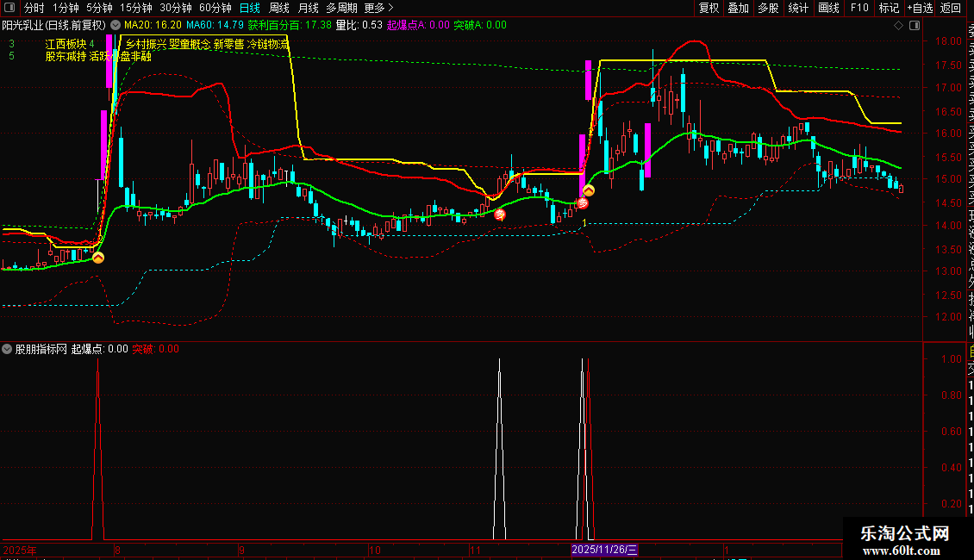Screen dimensions: 974x560
Task: Open the main chart indicator dropdown arrow
Action: (x=116, y=25)
